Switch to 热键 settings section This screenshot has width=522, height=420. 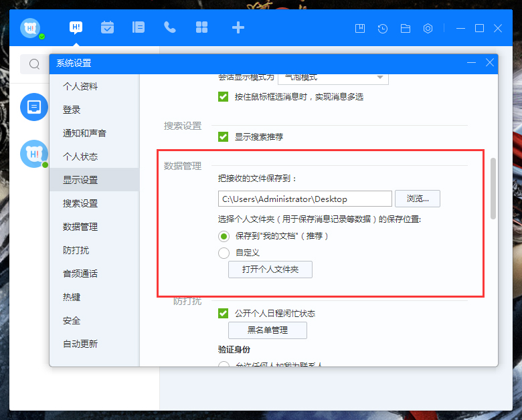72,297
